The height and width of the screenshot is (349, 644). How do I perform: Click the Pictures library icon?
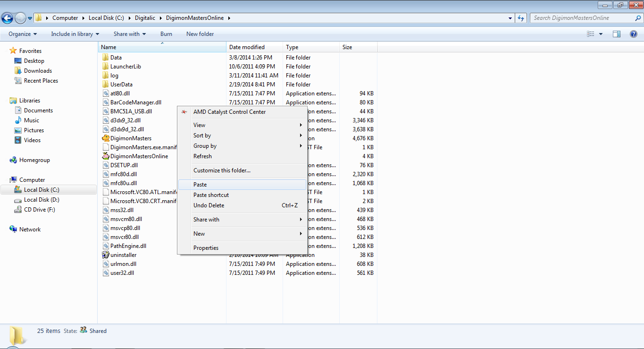point(18,130)
